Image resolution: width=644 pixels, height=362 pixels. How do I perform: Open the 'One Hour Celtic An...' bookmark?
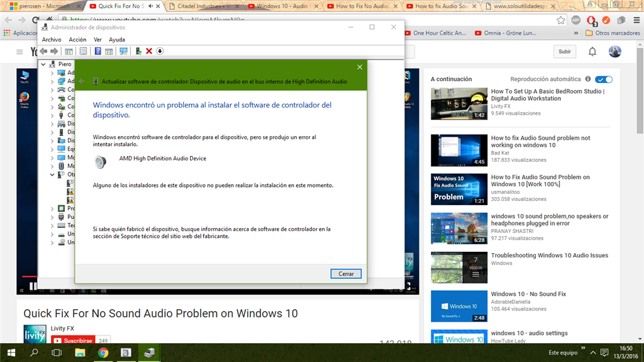tap(435, 33)
